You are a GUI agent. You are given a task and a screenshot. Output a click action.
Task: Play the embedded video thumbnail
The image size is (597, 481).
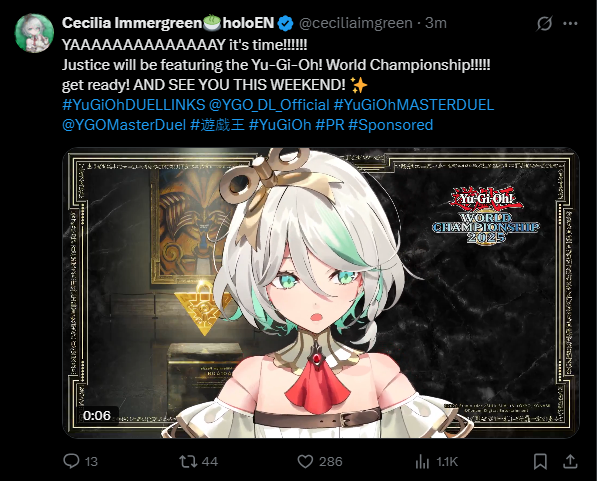321,293
